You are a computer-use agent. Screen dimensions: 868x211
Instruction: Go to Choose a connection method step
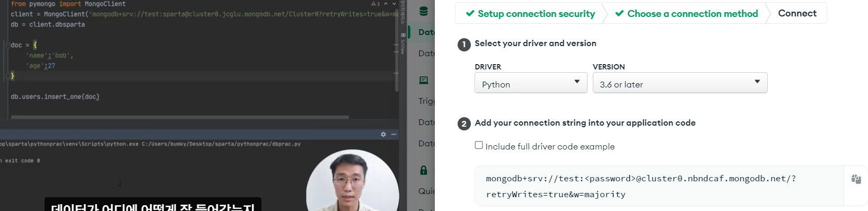tap(687, 13)
